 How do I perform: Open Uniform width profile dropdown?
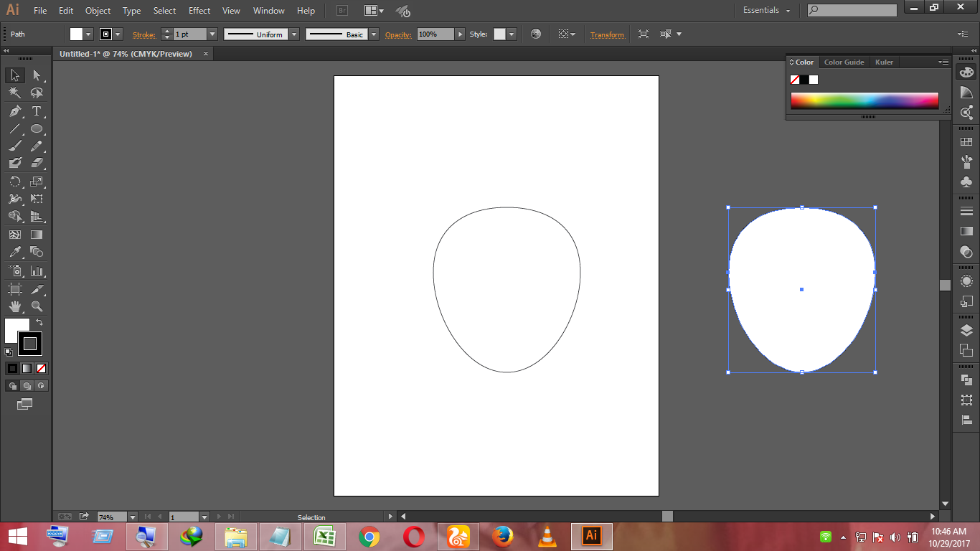[294, 34]
